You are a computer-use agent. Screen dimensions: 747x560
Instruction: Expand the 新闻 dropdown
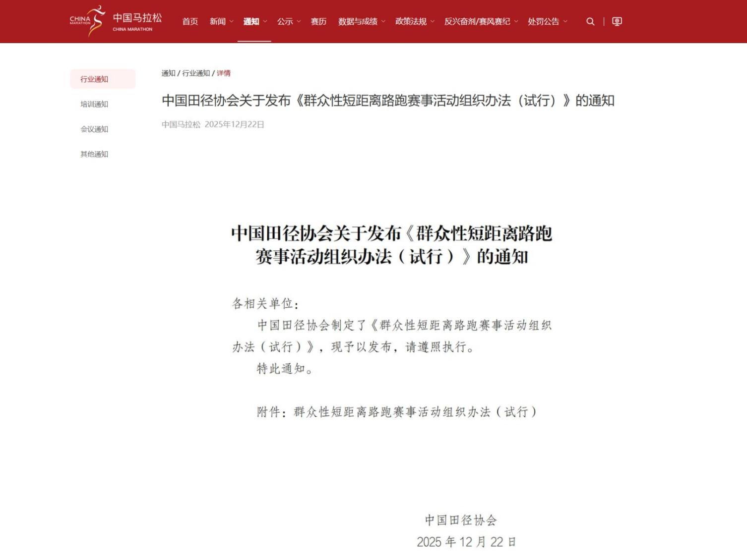[x=218, y=21]
